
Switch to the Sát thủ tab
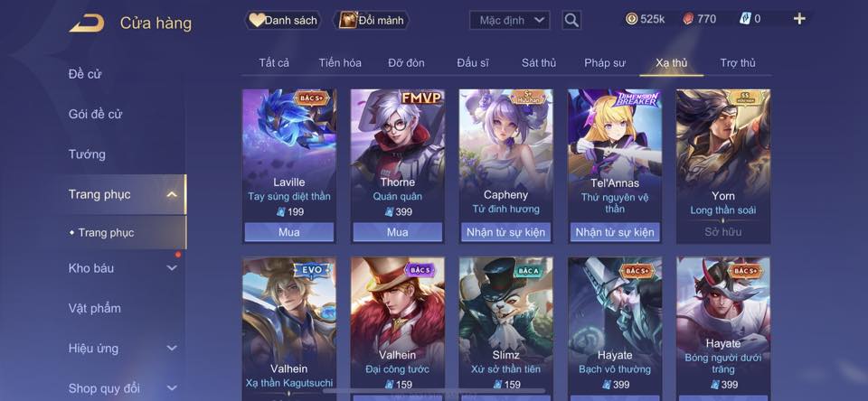click(539, 63)
